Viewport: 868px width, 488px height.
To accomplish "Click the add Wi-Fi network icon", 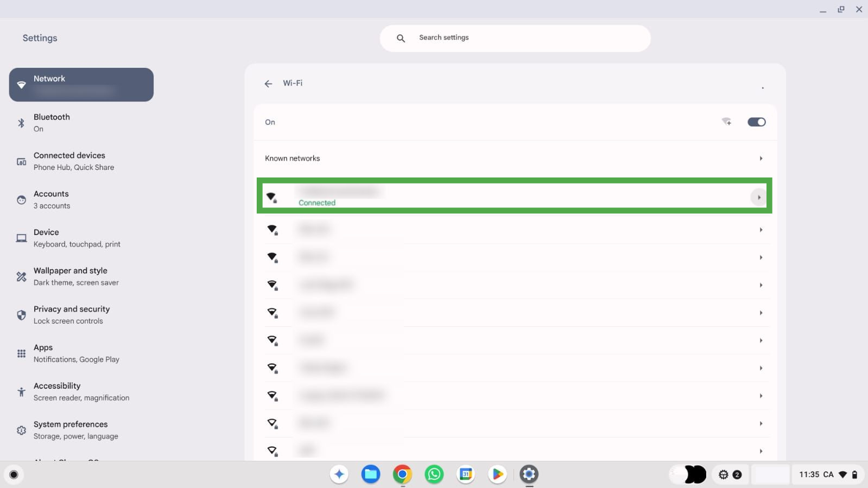I will [x=726, y=122].
